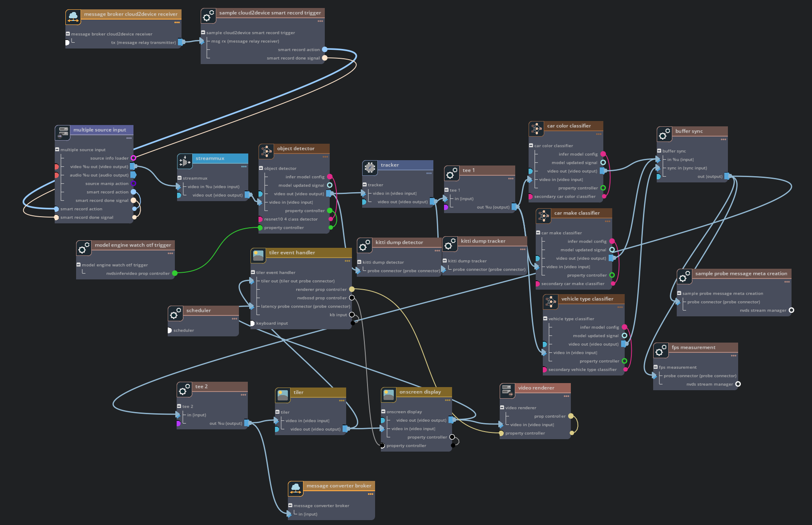This screenshot has height=525, width=812.
Task: Click the object detector neural network icon
Action: (x=266, y=151)
